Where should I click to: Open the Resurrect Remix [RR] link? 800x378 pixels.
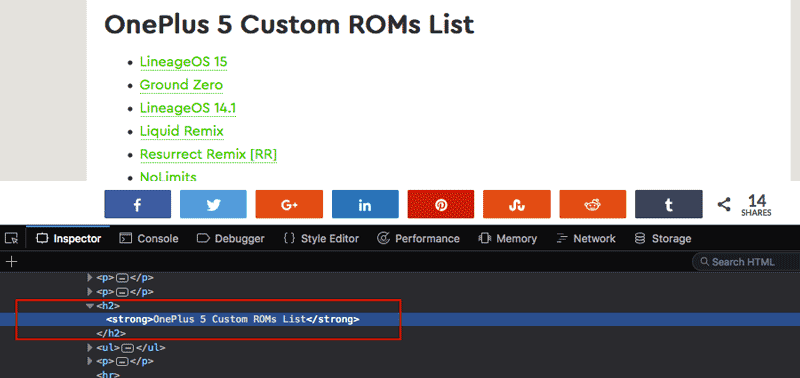tap(208, 154)
